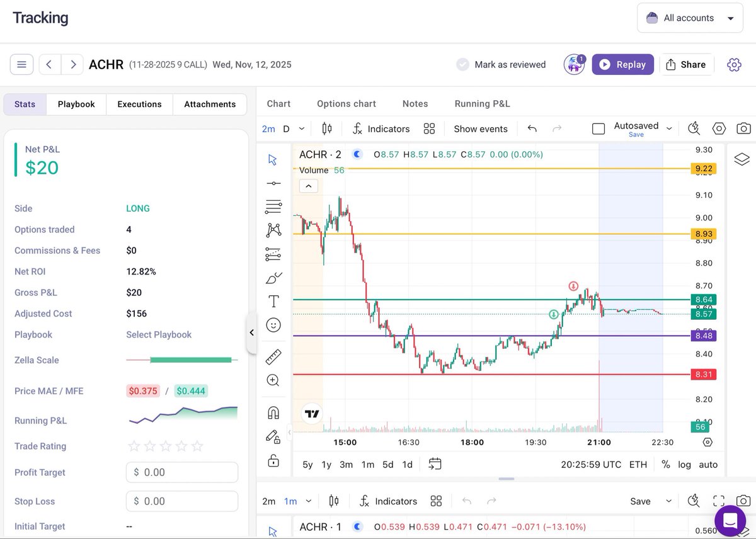
Task: Toggle the ETH session setting
Action: 638,464
